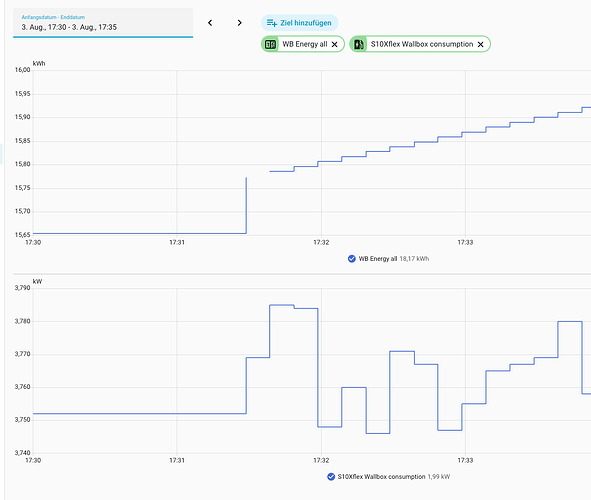Toggle S10Xflex Wallbox consumption legend checkbox
The height and width of the screenshot is (500, 591).
(x=331, y=477)
